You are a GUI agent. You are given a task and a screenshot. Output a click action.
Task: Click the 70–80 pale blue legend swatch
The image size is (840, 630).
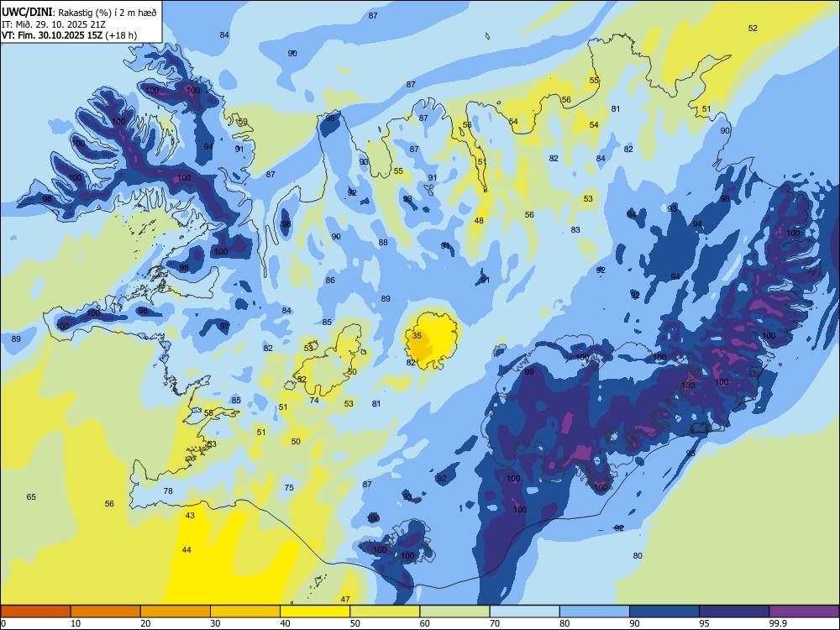tap(524, 612)
